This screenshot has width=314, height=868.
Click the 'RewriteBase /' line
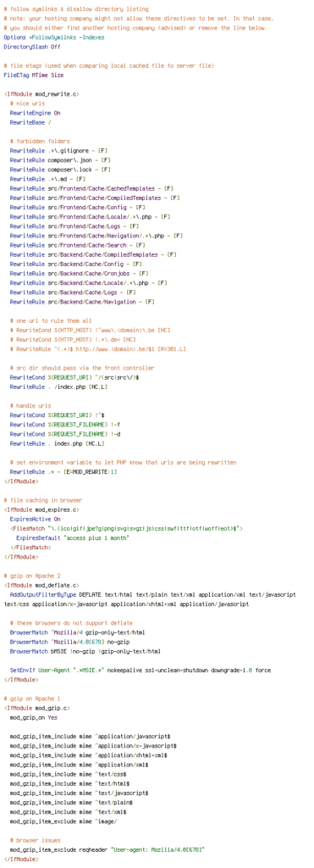coord(30,122)
